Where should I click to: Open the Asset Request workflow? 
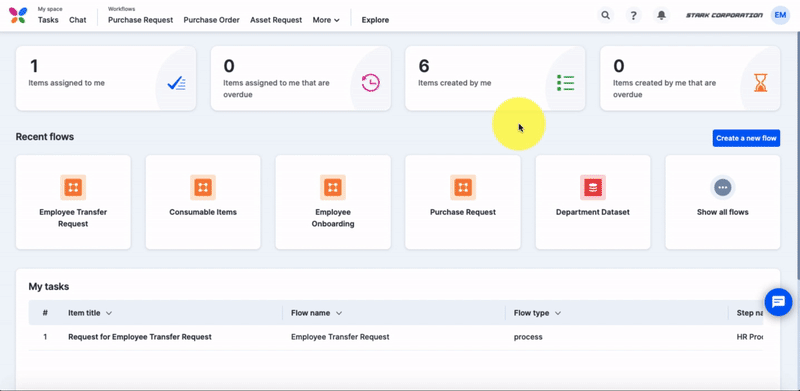276,20
